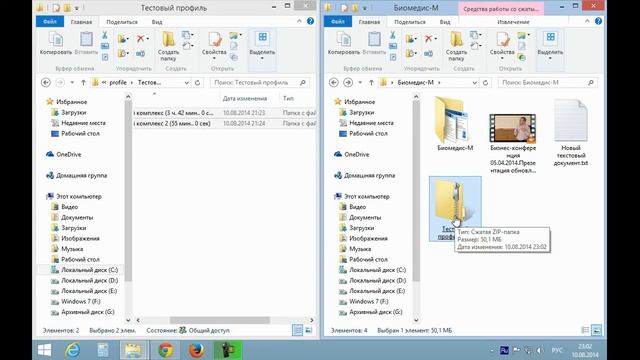Click the red Delete X in the left window
Image resolution: width=640 pixels, height=360 pixels.
[142, 39]
